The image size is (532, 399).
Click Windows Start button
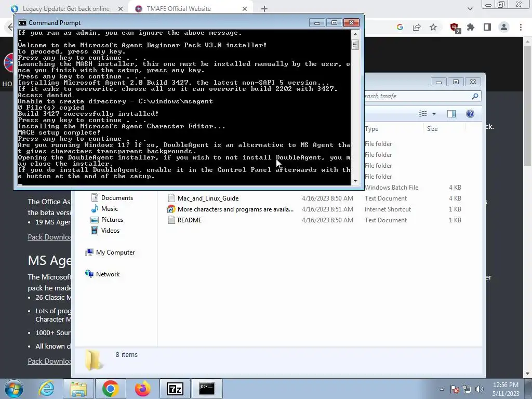click(14, 389)
